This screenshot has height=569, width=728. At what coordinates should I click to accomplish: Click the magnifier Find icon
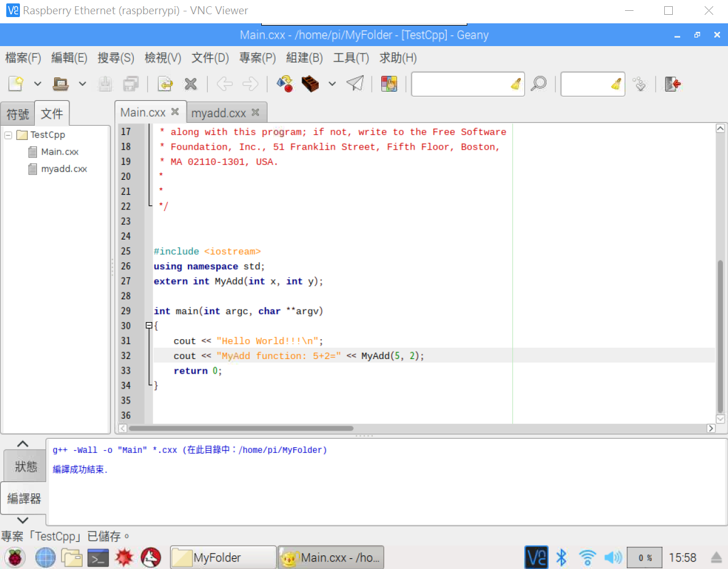tap(538, 84)
